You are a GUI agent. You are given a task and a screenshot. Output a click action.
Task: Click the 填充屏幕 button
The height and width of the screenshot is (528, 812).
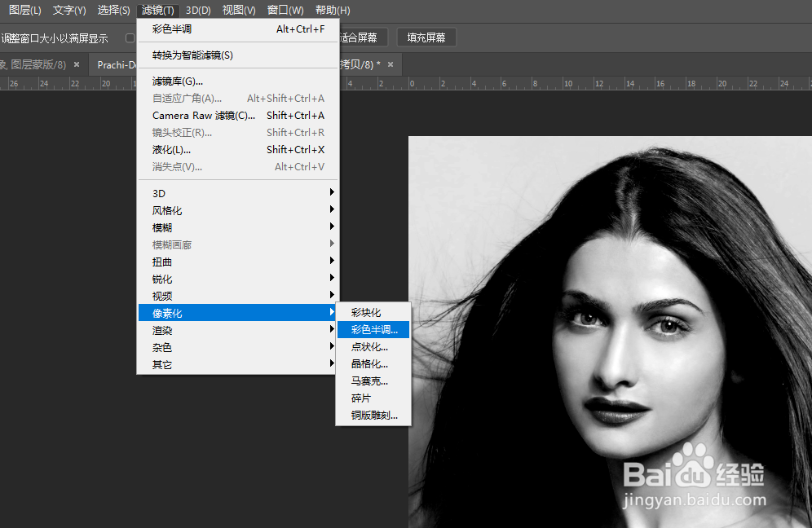[x=426, y=37]
